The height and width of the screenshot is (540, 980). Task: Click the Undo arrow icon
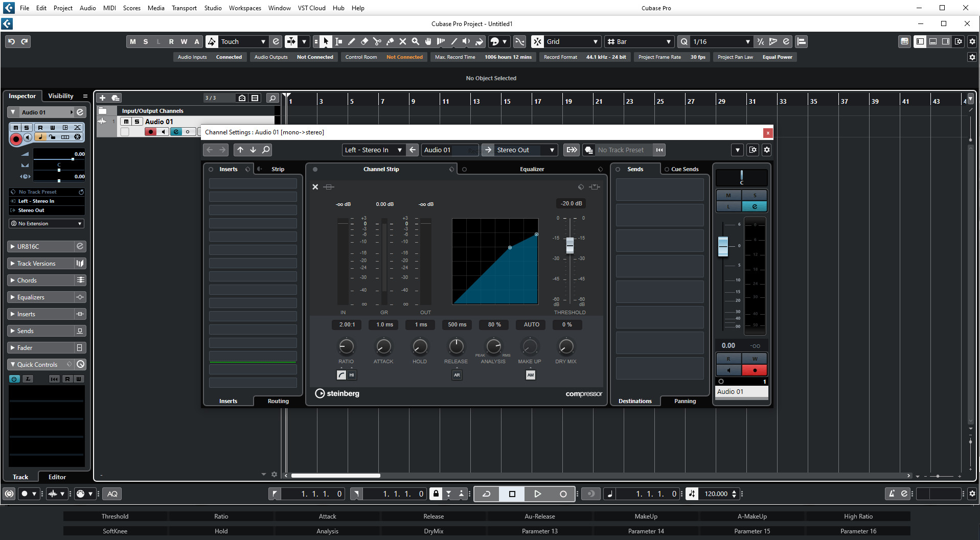point(12,42)
